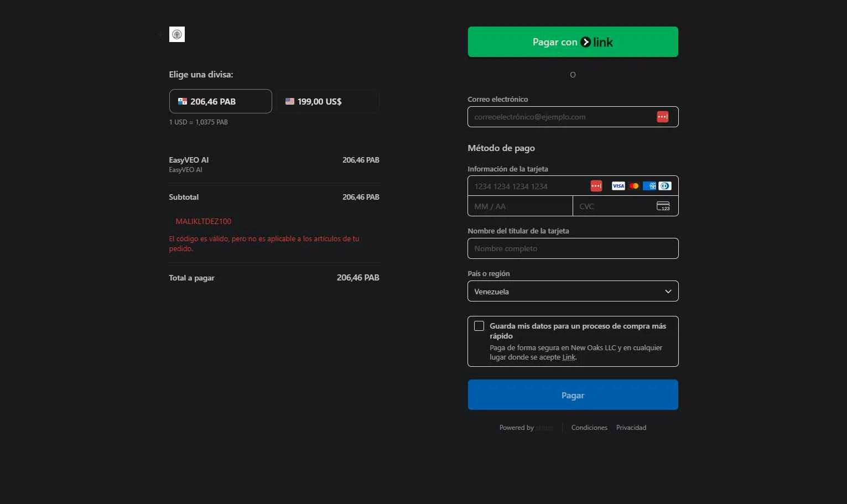Click the Total a pagar label
Screen dimensions: 847x504
(191, 278)
